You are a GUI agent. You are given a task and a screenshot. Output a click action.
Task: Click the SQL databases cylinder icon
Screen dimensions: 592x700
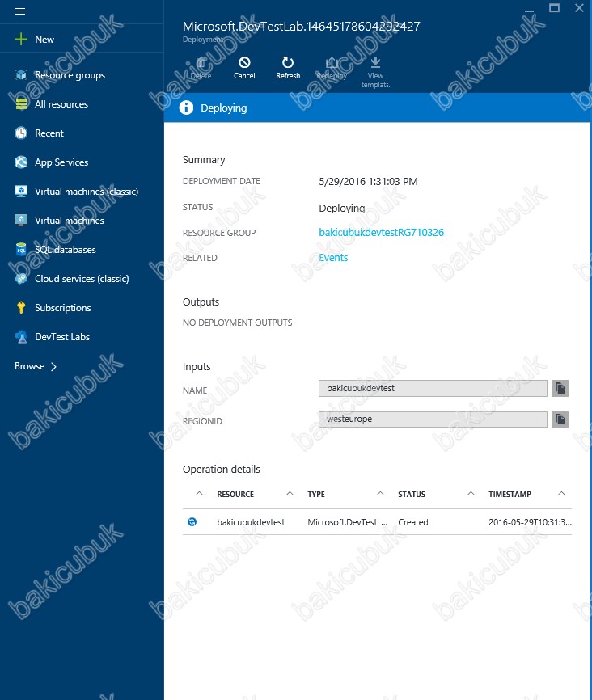pyautogui.click(x=21, y=249)
